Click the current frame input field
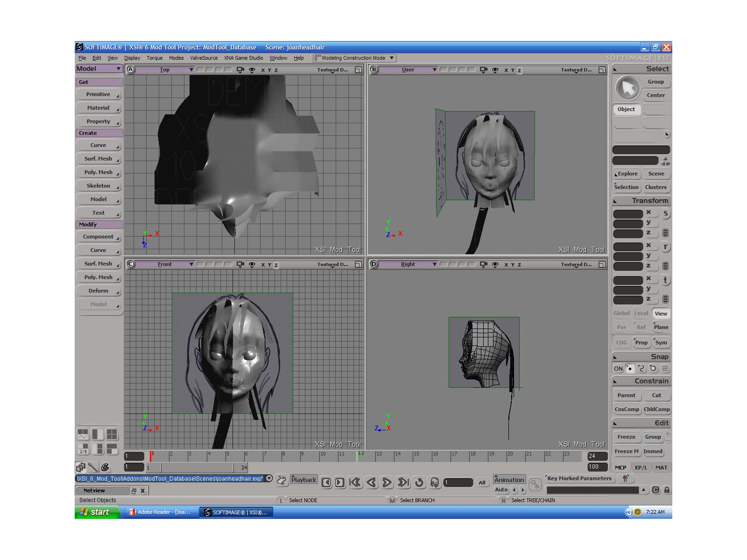This screenshot has width=747, height=560. pyautogui.click(x=458, y=483)
